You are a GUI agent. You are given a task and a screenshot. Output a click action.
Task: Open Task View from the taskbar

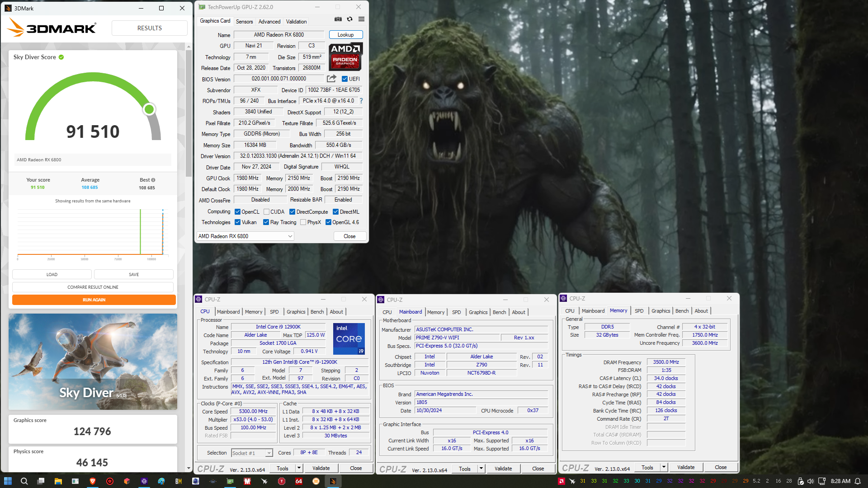tap(41, 481)
